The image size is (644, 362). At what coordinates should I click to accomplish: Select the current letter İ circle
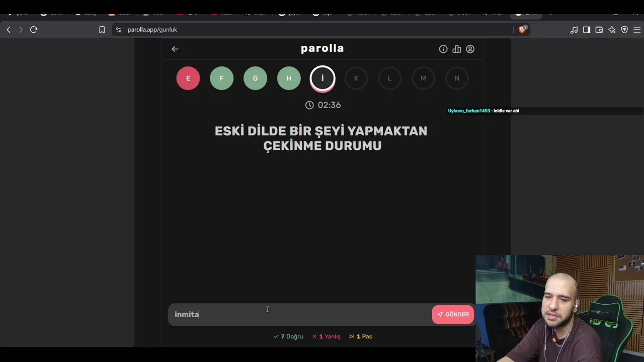click(323, 78)
